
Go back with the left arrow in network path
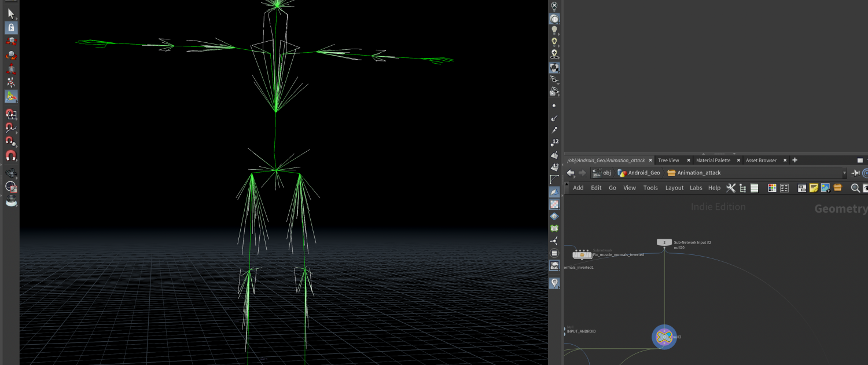571,173
